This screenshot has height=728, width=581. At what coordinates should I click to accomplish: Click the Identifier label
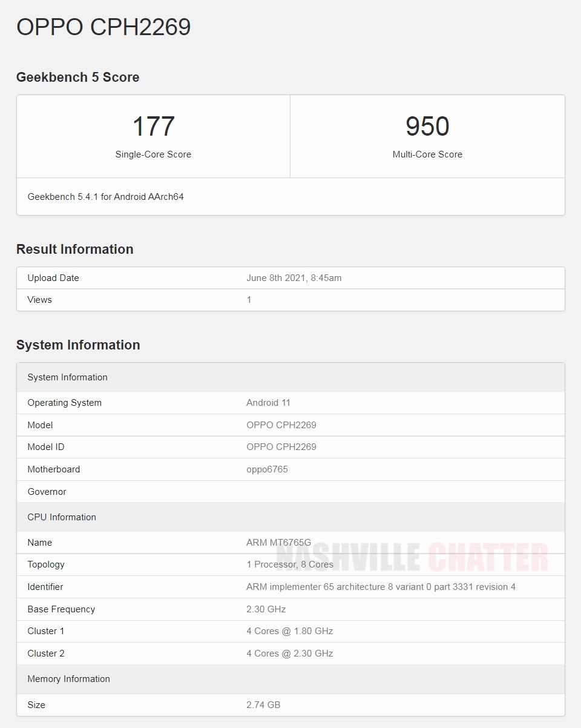coord(45,587)
